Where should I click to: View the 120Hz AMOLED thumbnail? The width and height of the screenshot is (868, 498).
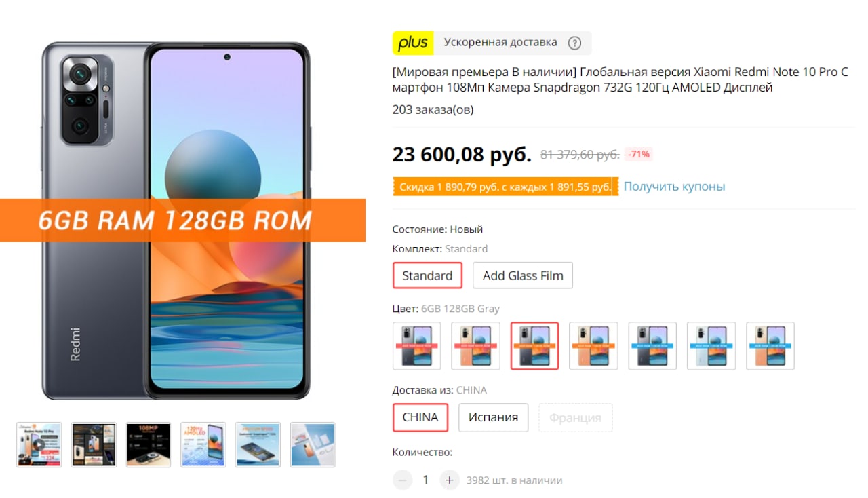[x=203, y=444]
